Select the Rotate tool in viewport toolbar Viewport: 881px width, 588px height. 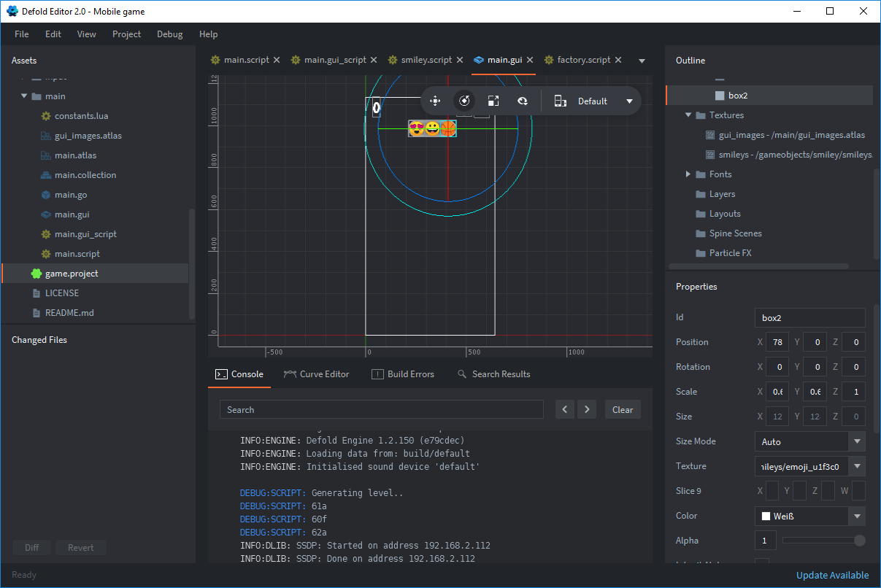(464, 101)
